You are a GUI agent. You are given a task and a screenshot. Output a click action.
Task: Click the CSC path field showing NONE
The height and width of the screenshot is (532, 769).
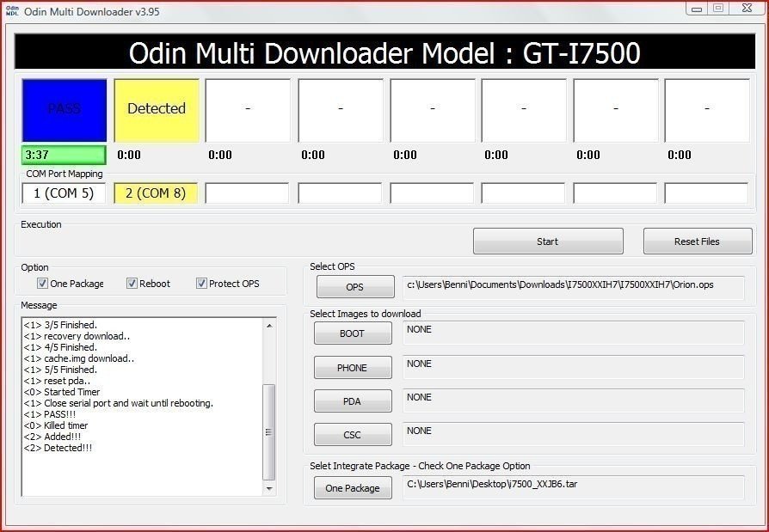(x=574, y=435)
